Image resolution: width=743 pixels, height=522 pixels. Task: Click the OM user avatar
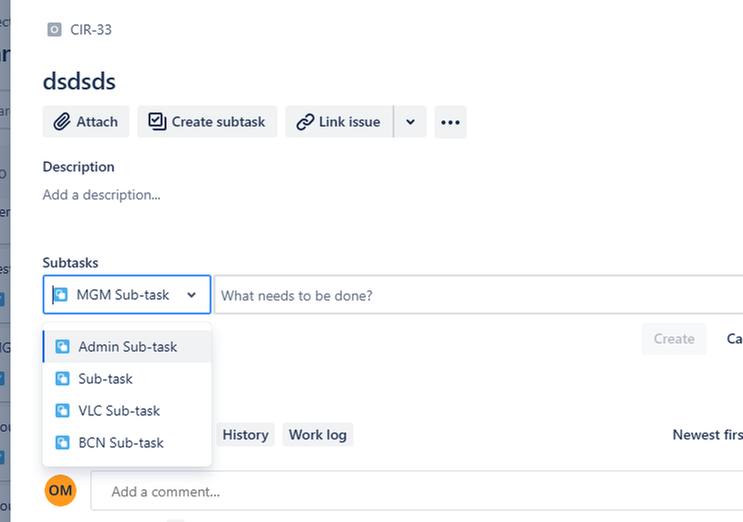pos(61,490)
